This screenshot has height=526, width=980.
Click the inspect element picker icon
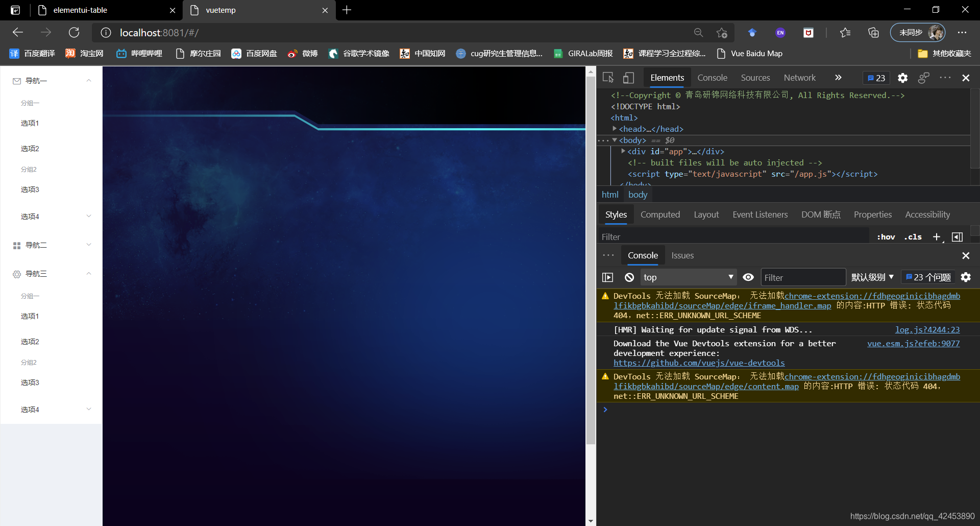pos(608,78)
